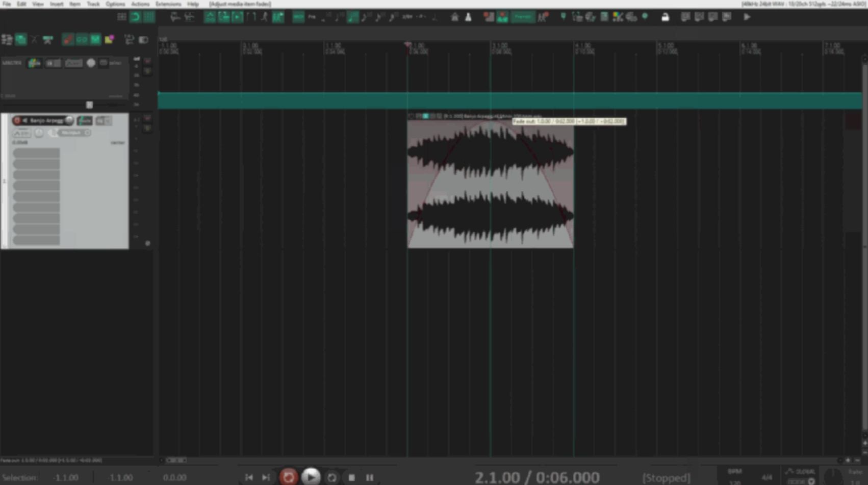
Task: Open the grid settings icon in the toolbar
Action: click(148, 17)
